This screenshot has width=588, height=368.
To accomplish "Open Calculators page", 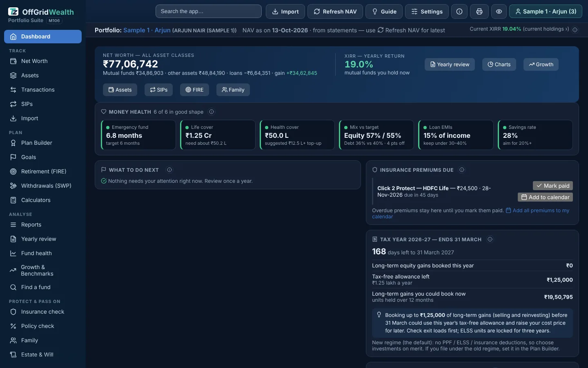I will click(43, 200).
